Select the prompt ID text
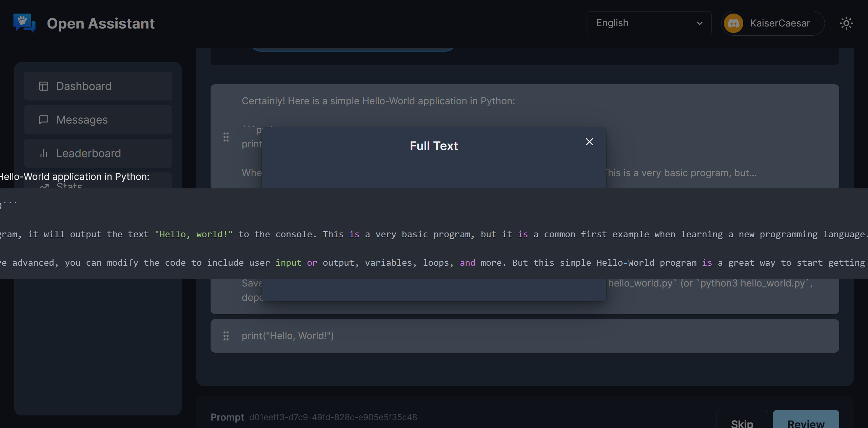The image size is (868, 428). coord(333,417)
